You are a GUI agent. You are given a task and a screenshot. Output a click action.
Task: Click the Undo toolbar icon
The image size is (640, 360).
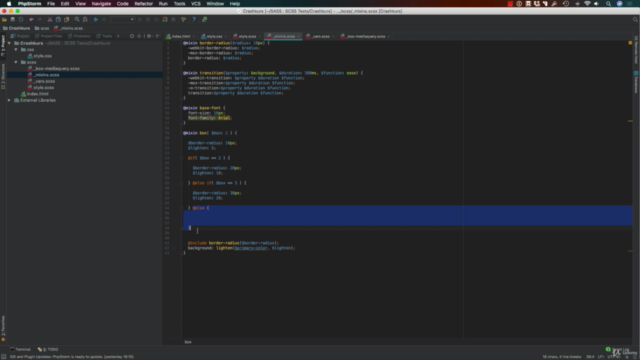point(31,19)
